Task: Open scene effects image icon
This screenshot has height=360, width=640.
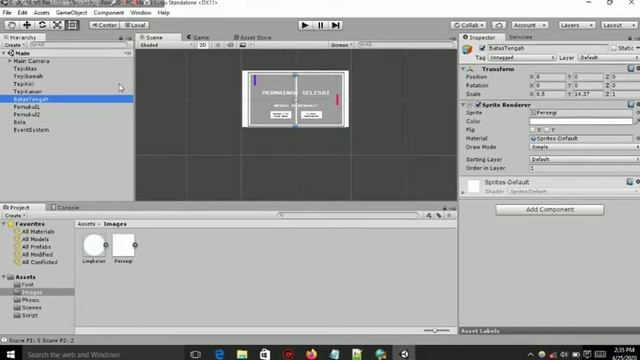Action: (243, 45)
